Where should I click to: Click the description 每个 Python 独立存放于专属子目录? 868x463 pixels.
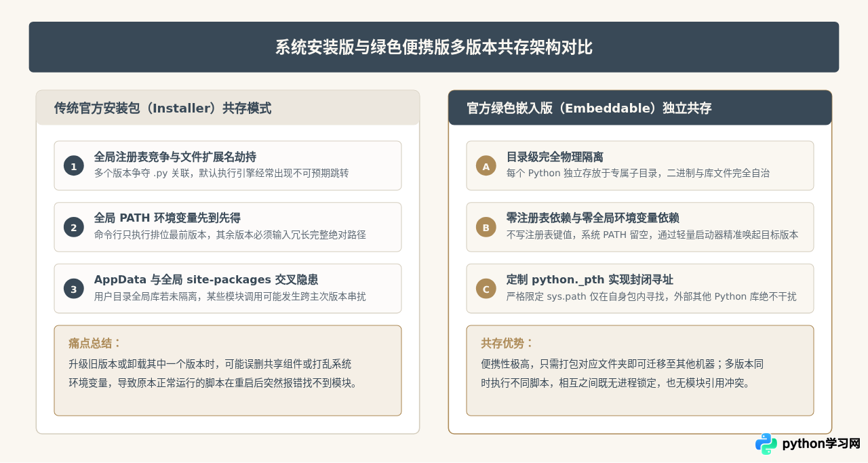tap(638, 173)
